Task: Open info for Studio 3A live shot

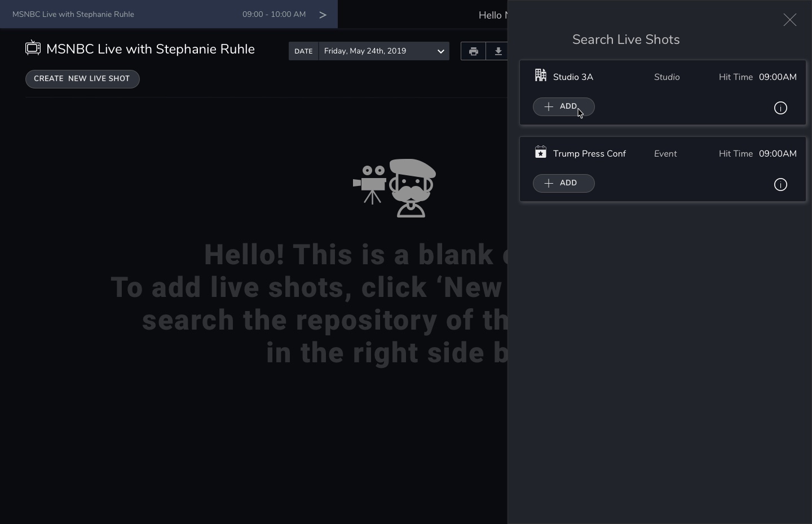Action: coord(780,108)
